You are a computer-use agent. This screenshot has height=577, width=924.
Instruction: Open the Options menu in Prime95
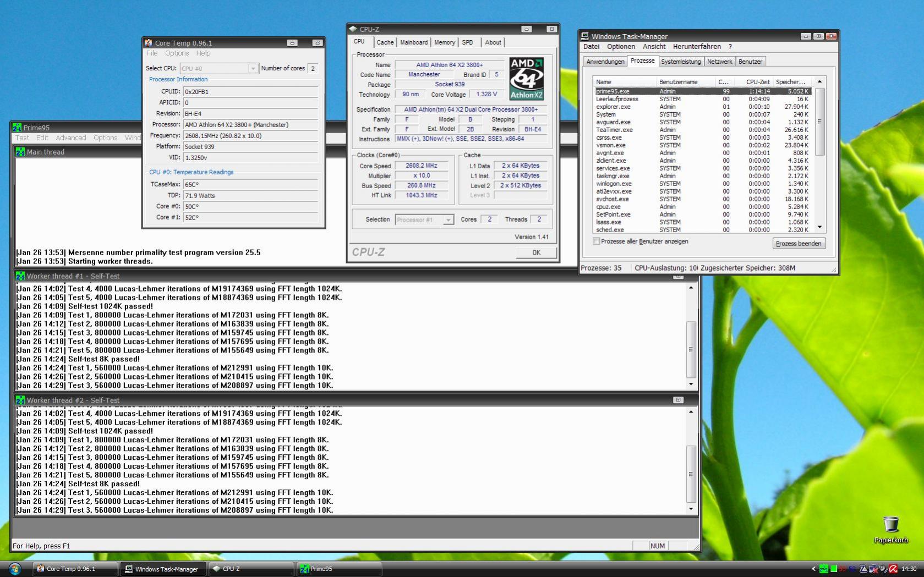click(105, 138)
